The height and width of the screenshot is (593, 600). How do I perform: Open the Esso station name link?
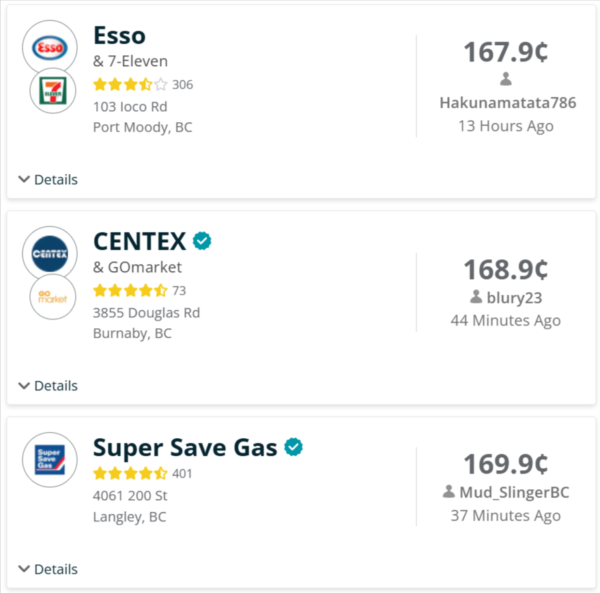tap(119, 35)
